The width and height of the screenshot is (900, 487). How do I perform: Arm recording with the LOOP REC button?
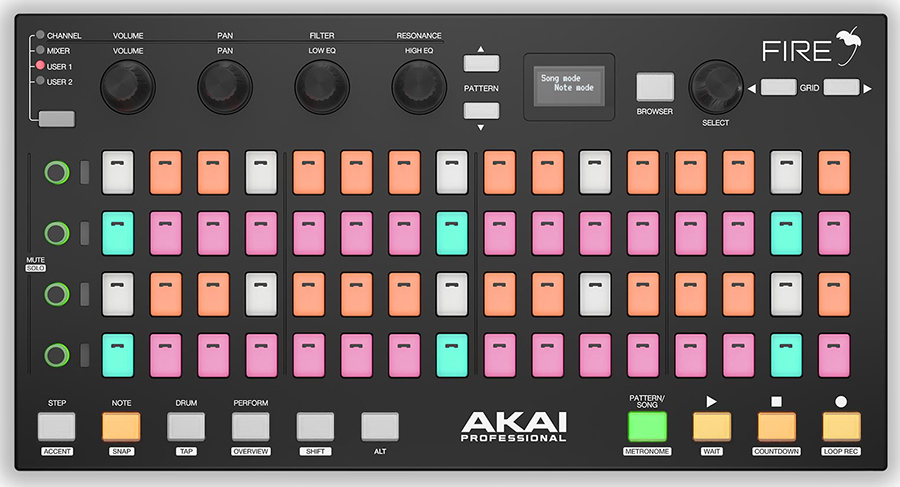click(x=841, y=427)
